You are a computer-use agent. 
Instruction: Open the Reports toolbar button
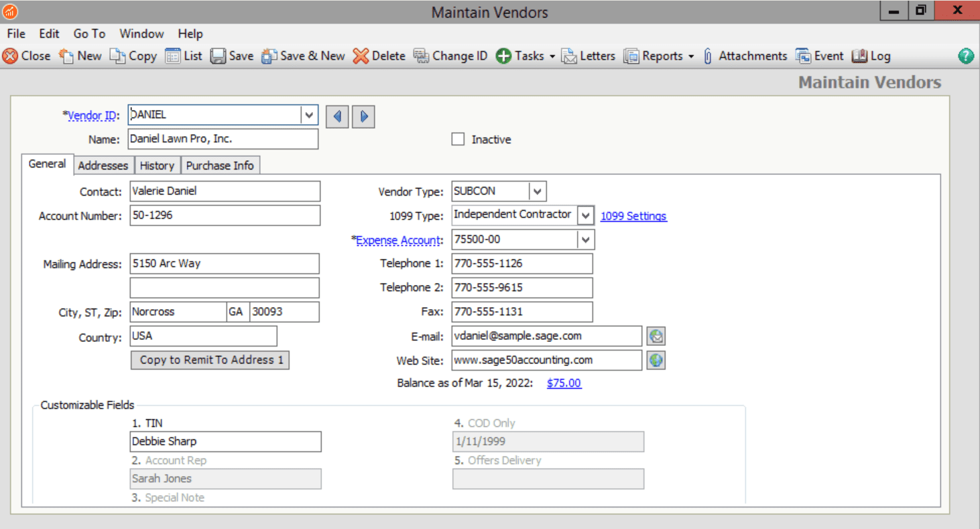[x=659, y=56]
